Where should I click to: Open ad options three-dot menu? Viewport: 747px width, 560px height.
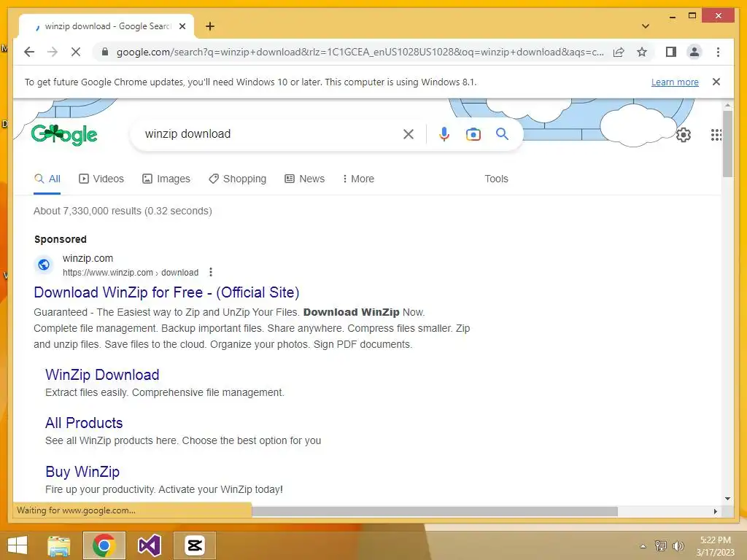pos(211,273)
